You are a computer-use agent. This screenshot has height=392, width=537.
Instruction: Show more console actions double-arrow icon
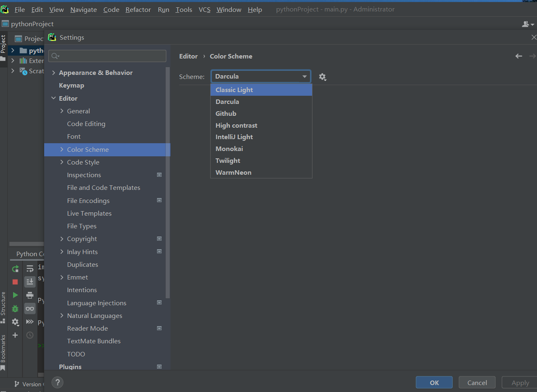click(30, 322)
